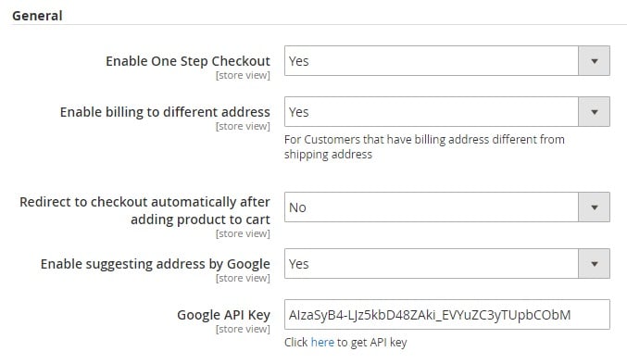Click inside the Google API Key field
627x364 pixels.
coord(447,314)
